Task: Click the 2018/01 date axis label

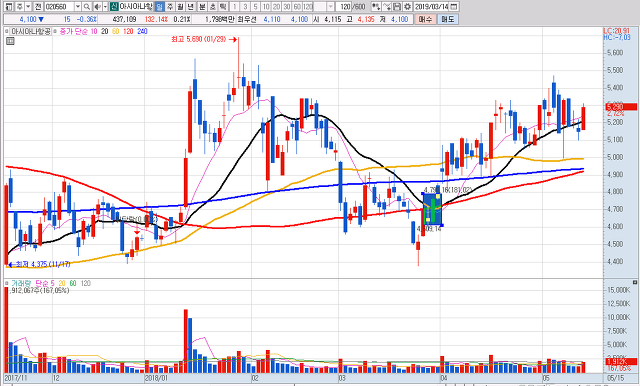Action: click(x=157, y=378)
